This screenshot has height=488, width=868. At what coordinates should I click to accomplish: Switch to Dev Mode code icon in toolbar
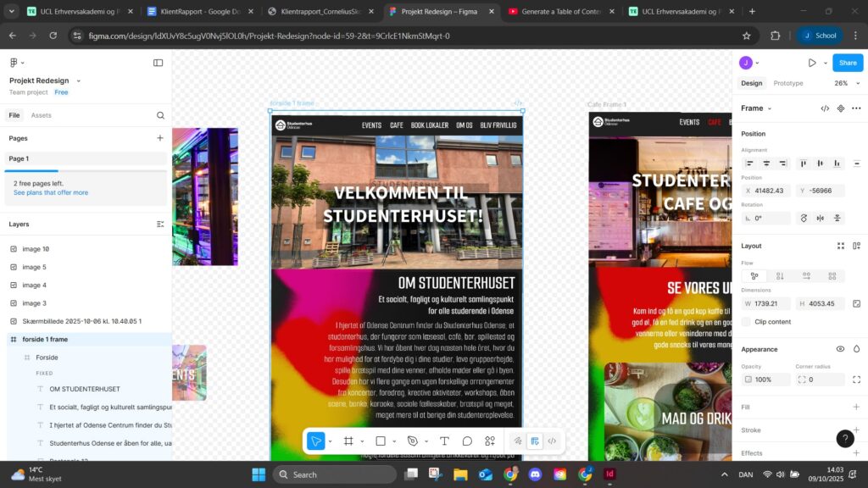coord(552,441)
